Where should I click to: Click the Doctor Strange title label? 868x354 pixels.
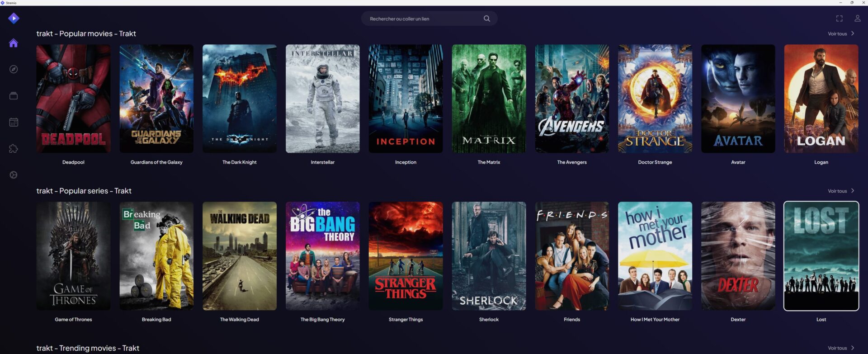(x=655, y=162)
